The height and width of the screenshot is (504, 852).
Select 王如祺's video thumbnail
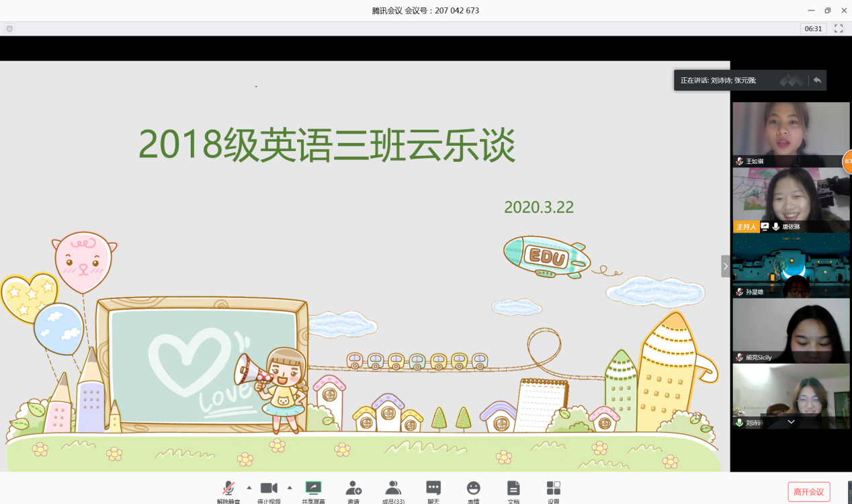(790, 133)
